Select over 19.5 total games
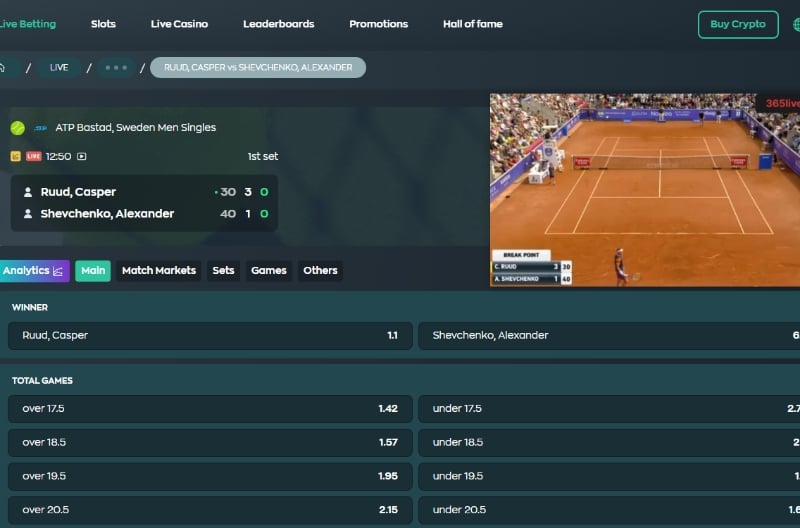 pyautogui.click(x=210, y=476)
